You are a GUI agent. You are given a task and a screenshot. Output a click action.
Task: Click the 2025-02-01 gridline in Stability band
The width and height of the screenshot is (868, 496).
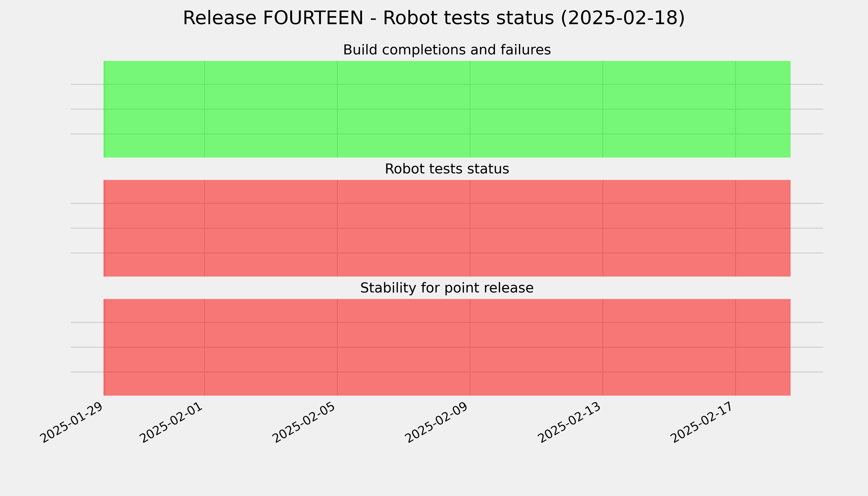pyautogui.click(x=204, y=347)
